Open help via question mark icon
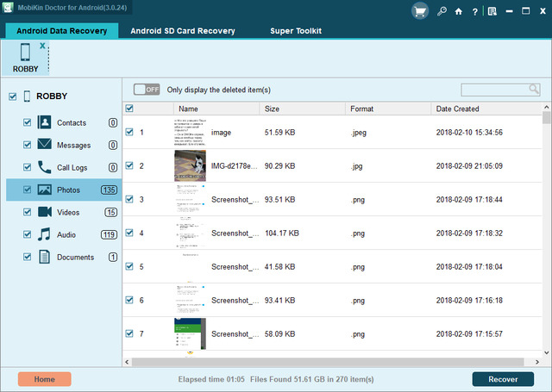Image resolution: width=552 pixels, height=392 pixels. pyautogui.click(x=474, y=12)
